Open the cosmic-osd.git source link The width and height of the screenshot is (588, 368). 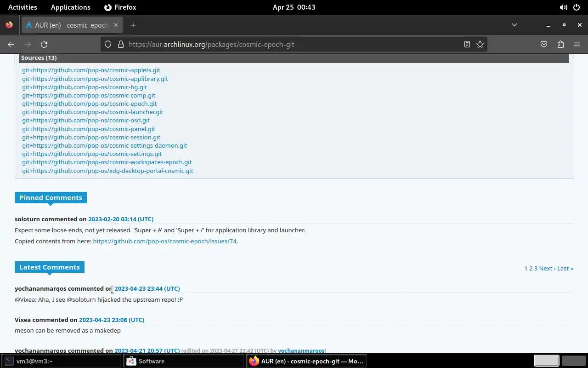[x=86, y=120]
